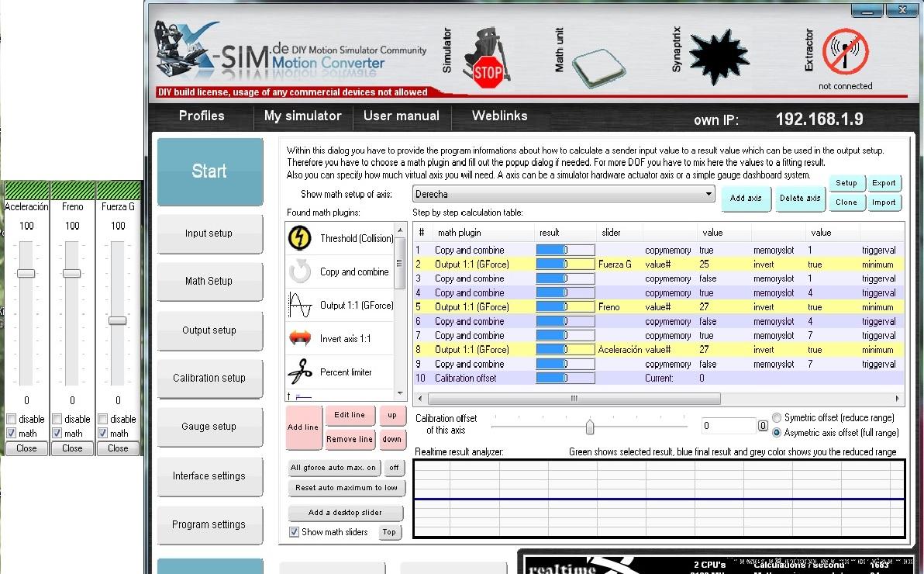Click the Calibration offset slider handle

(590, 427)
